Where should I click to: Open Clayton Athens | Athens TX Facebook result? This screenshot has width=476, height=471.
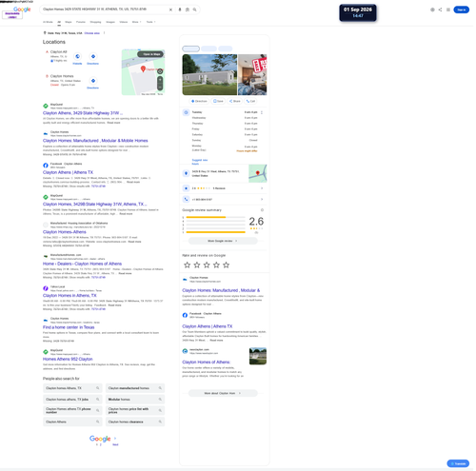coord(68,172)
